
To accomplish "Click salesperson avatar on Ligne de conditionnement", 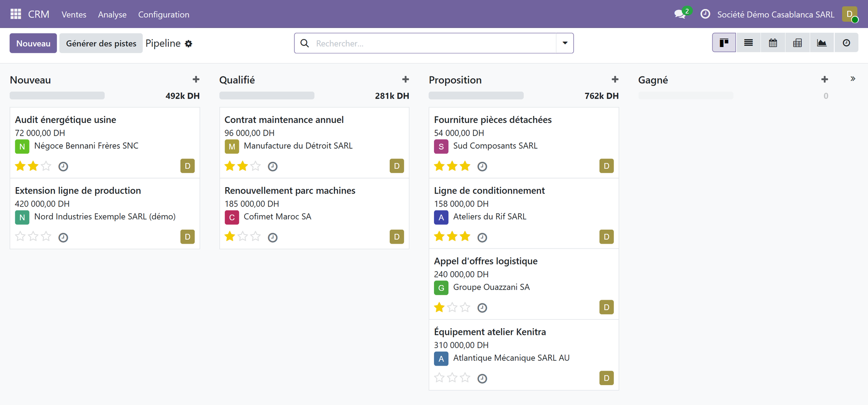I will coord(606,237).
